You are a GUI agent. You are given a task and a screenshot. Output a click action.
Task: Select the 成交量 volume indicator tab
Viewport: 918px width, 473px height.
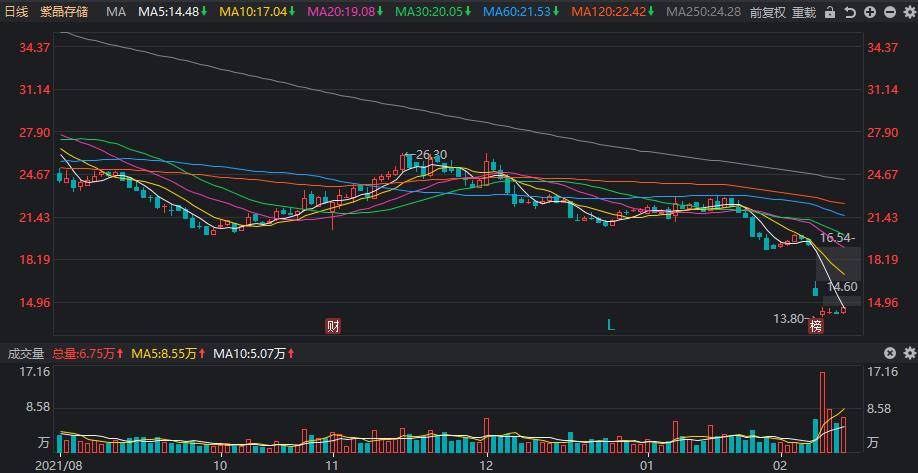25,353
